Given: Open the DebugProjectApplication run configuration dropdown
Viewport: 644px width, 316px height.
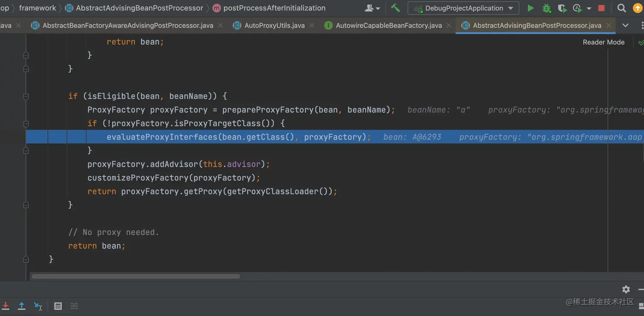Looking at the screenshot, I should pos(463,8).
